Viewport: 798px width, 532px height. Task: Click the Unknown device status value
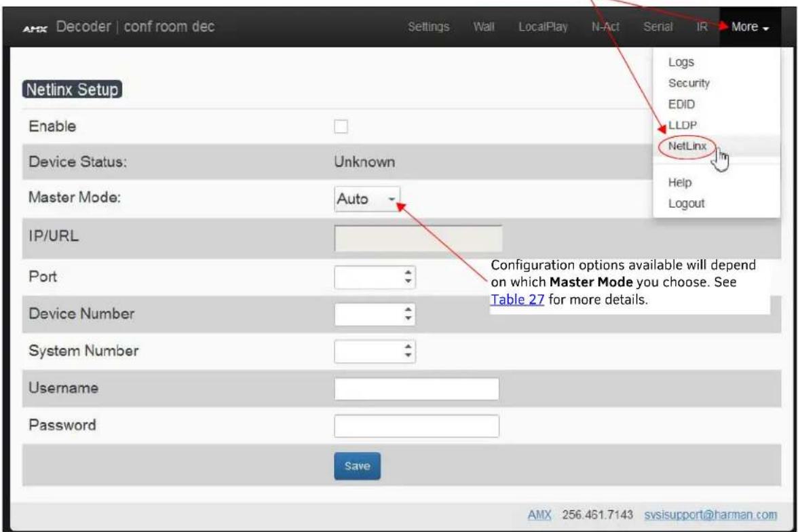click(x=364, y=162)
